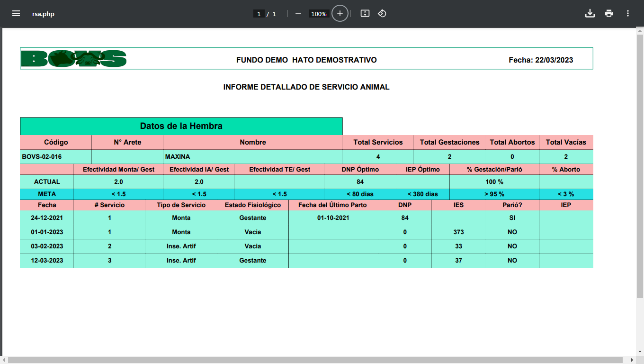Select the BOVS-02-016 code cell
The width and height of the screenshot is (644, 364).
click(42, 156)
